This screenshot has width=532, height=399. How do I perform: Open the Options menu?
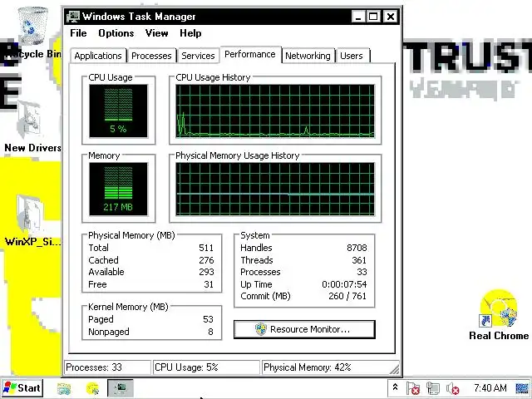(x=116, y=33)
